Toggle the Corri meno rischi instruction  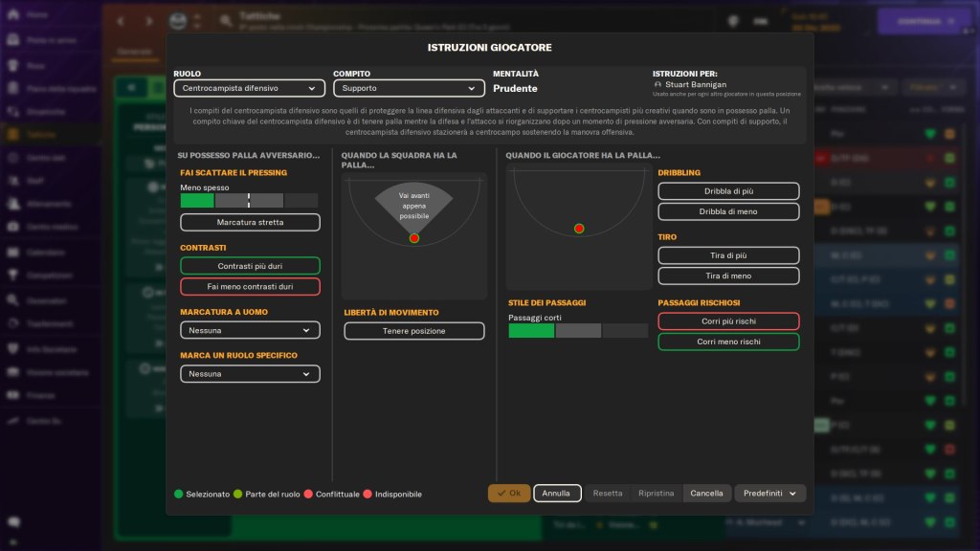click(x=728, y=342)
